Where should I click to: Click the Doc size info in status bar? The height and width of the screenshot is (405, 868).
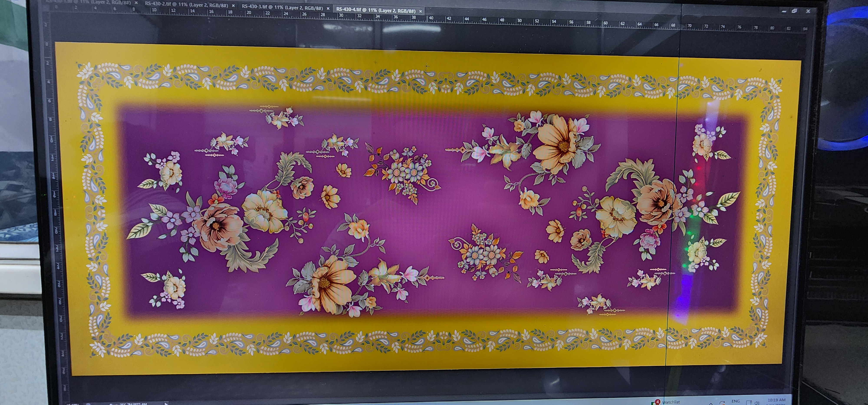pos(128,404)
